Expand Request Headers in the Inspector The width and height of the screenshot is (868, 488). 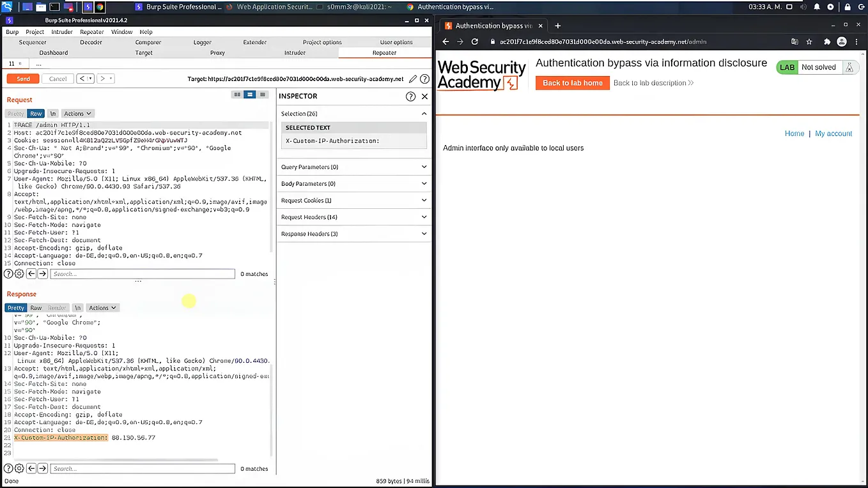353,217
